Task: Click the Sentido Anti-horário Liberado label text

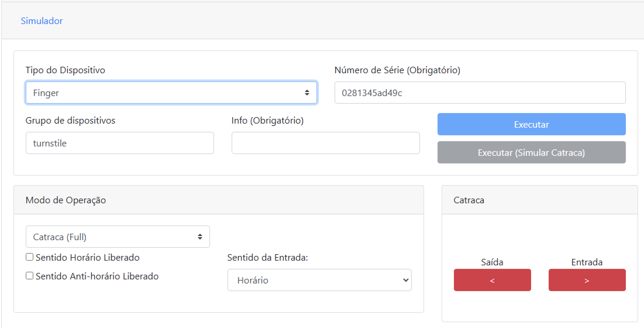Action: tap(97, 276)
